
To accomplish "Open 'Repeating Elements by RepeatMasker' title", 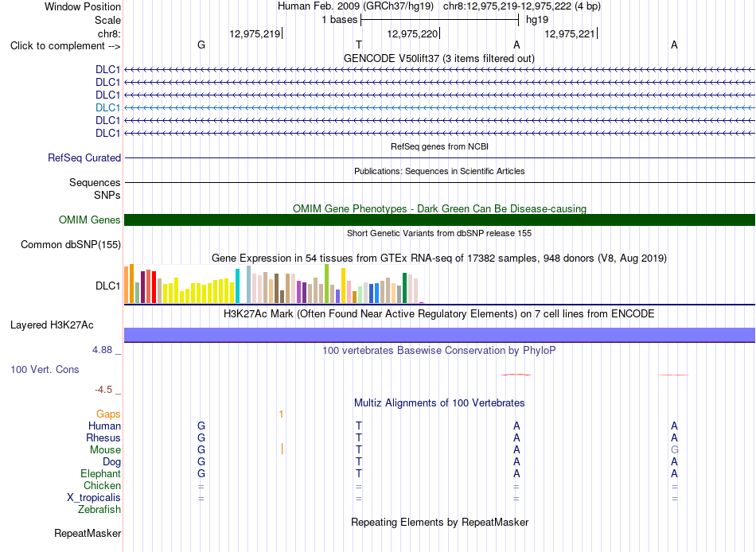I will [x=439, y=523].
